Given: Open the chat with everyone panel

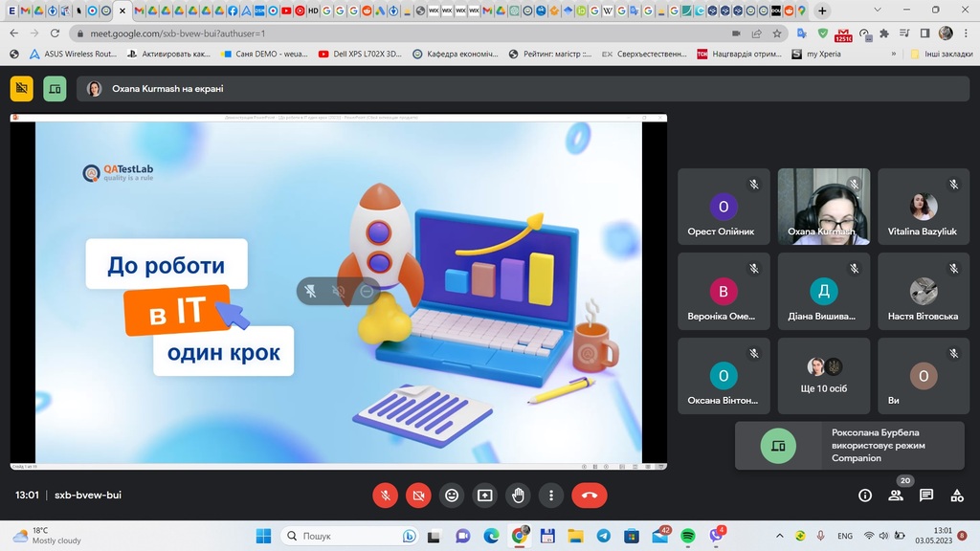Looking at the screenshot, I should [926, 496].
